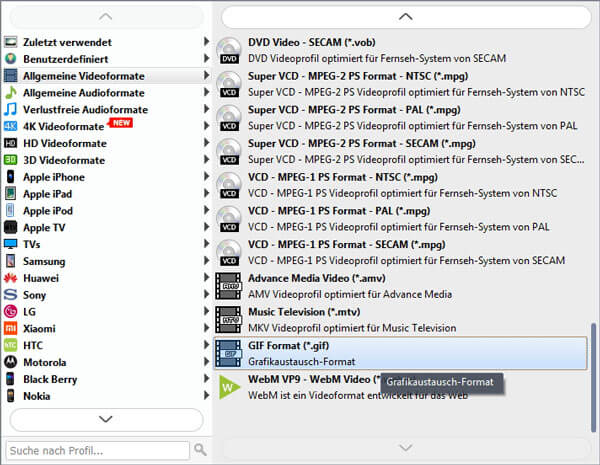The image size is (600, 465).
Task: Click the WebM VP9 green icon
Action: pyautogui.click(x=229, y=387)
